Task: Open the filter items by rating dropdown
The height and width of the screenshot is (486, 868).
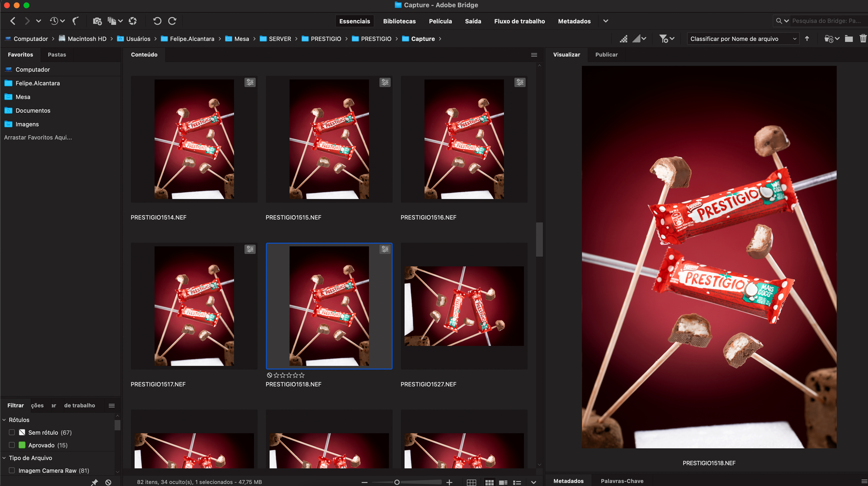Action: coord(667,39)
